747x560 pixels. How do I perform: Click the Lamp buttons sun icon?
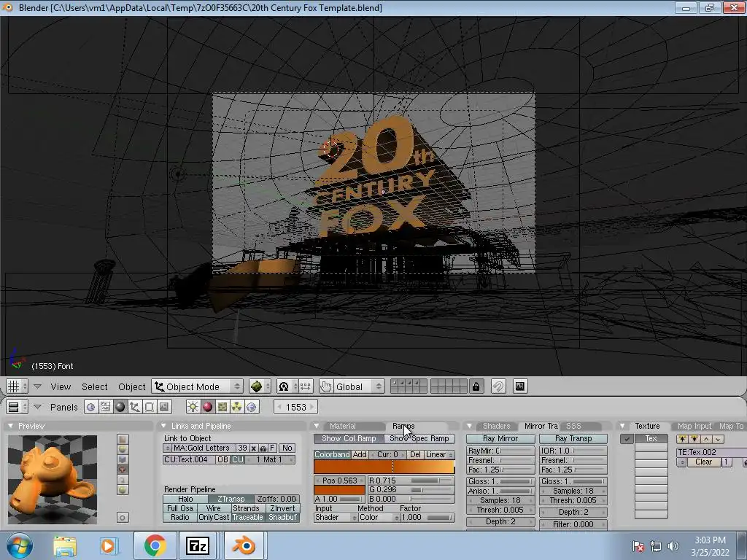click(193, 407)
